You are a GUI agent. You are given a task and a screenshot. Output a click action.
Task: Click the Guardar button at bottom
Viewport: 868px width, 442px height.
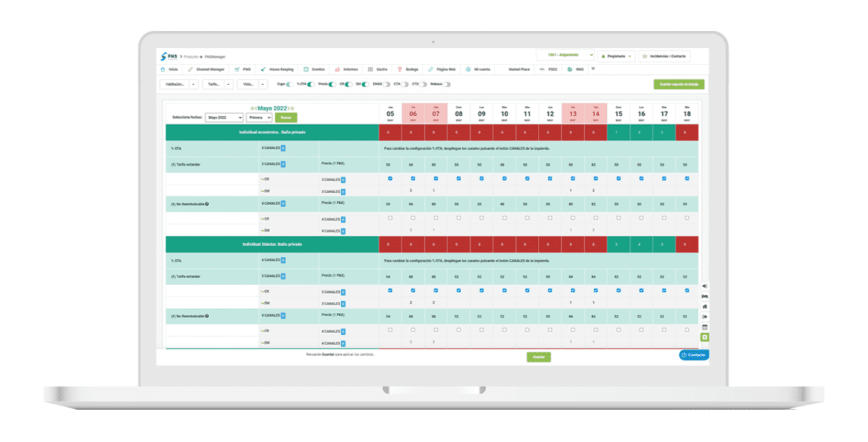tap(538, 357)
